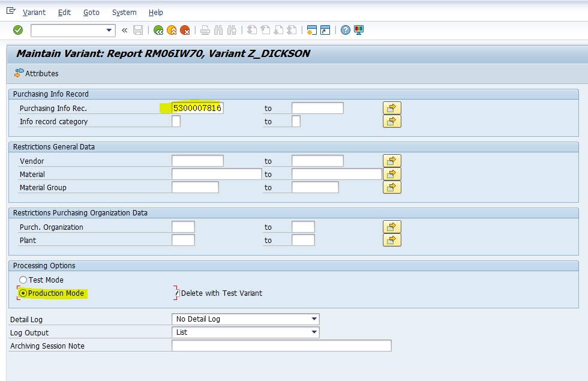Open multiple selection for Purchasing Info Rec.

pos(392,107)
